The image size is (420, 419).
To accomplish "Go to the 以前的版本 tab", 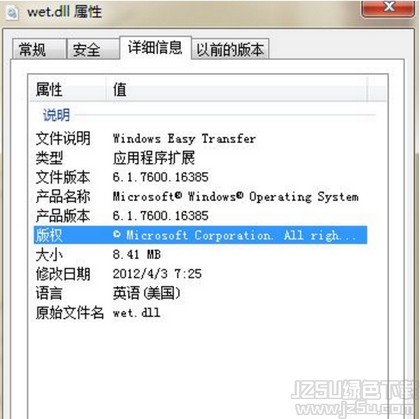I will click(230, 49).
